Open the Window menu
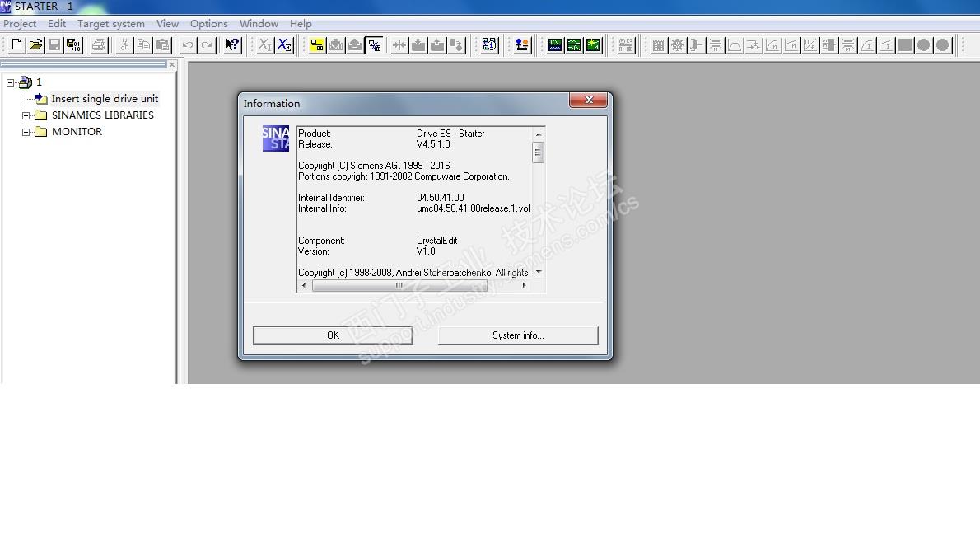The image size is (980, 534). coord(259,24)
